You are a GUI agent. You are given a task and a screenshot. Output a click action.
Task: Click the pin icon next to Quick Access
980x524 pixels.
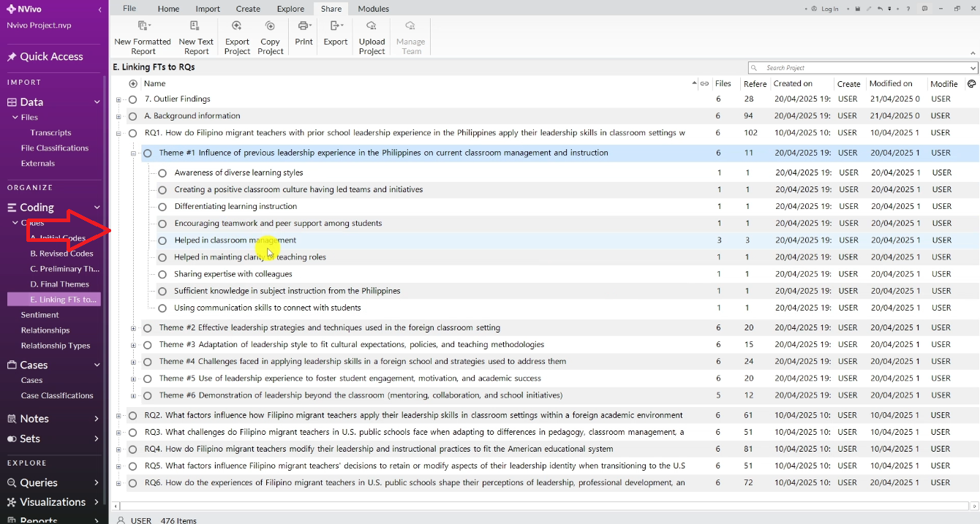click(12, 57)
